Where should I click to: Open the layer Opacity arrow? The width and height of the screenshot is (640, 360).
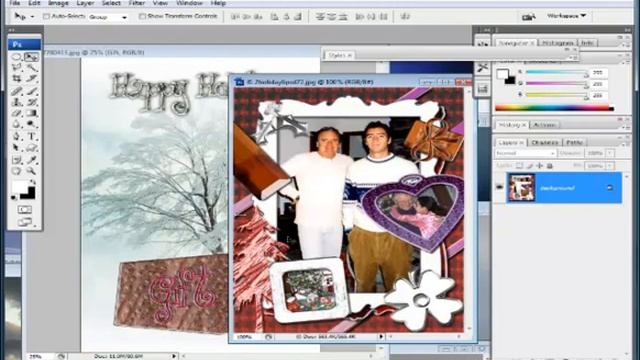(610, 153)
